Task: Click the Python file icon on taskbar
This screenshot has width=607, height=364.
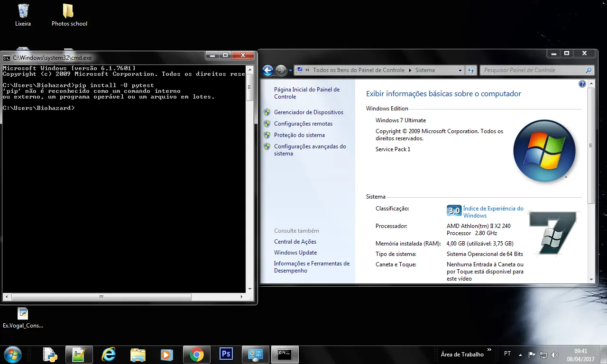Action: pos(50,355)
